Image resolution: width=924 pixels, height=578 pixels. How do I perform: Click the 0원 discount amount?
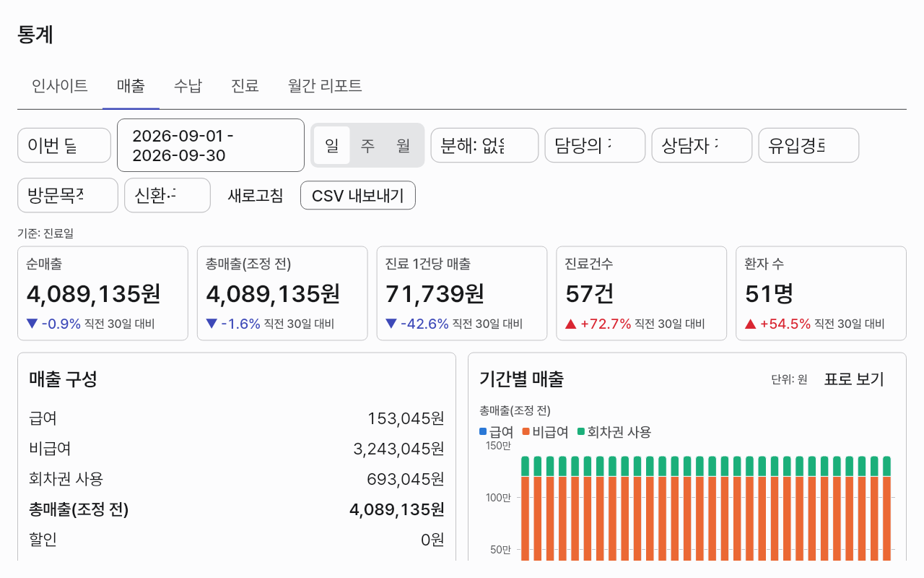(x=432, y=540)
